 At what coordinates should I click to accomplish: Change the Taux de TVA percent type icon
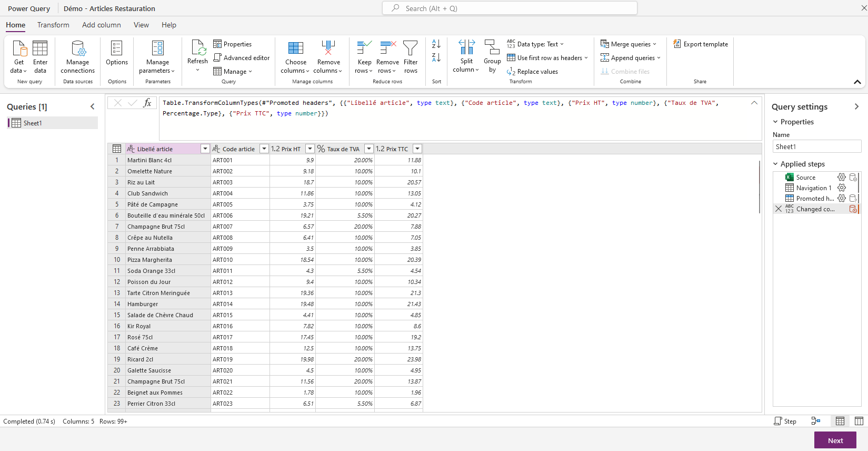point(321,149)
